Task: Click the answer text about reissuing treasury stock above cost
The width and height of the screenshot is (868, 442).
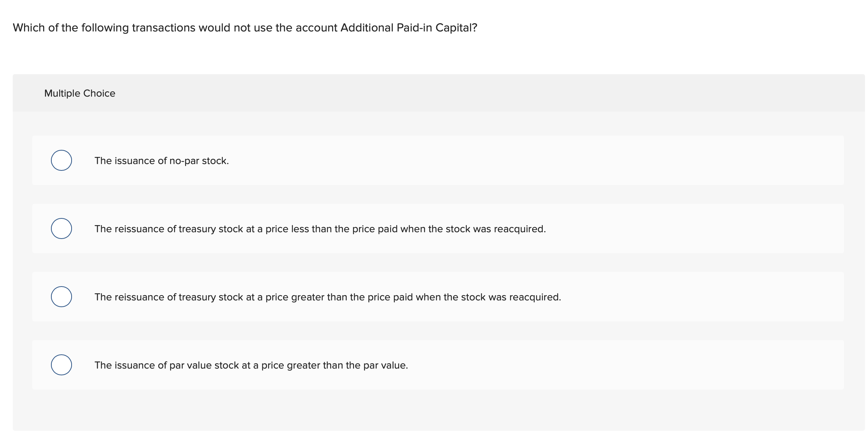Action: [327, 297]
